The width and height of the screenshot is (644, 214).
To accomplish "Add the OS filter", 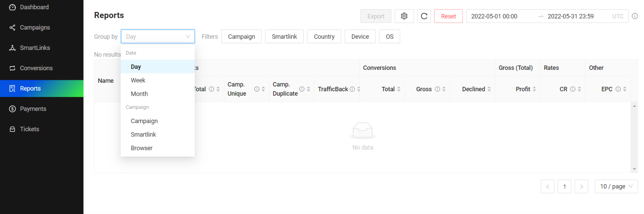I will click(x=389, y=37).
